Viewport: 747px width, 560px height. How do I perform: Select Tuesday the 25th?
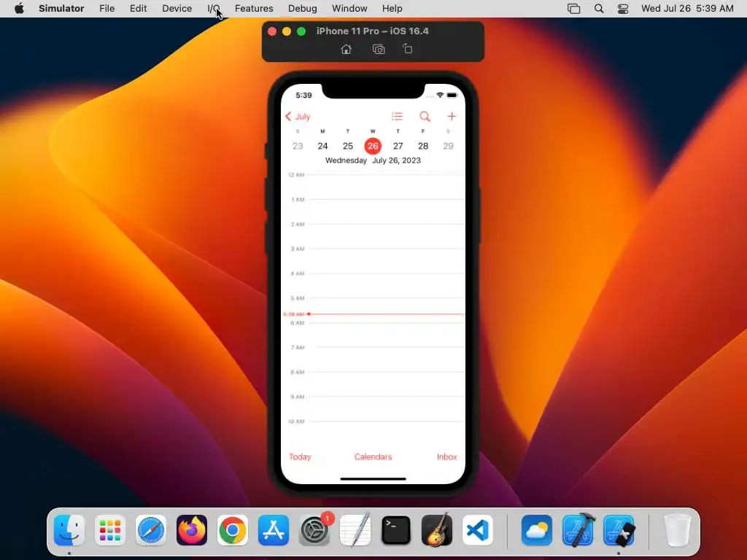(x=348, y=146)
